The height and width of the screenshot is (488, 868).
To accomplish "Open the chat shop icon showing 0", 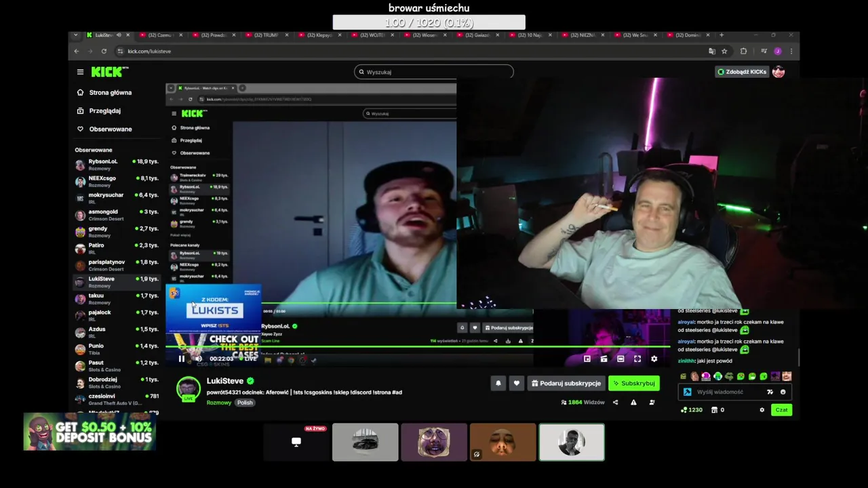I will [717, 409].
